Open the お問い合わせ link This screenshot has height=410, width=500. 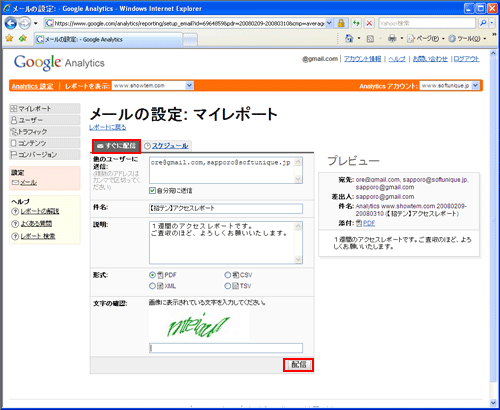point(430,59)
